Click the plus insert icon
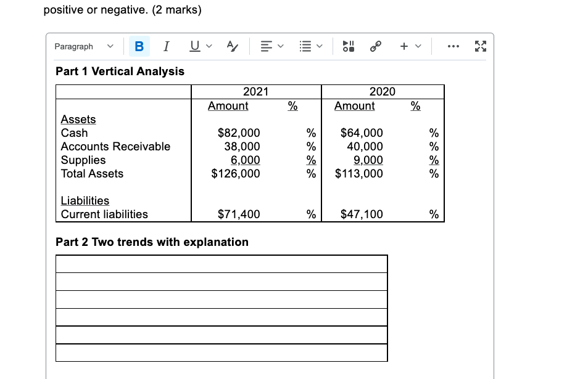The height and width of the screenshot is (379, 588). 404,46
